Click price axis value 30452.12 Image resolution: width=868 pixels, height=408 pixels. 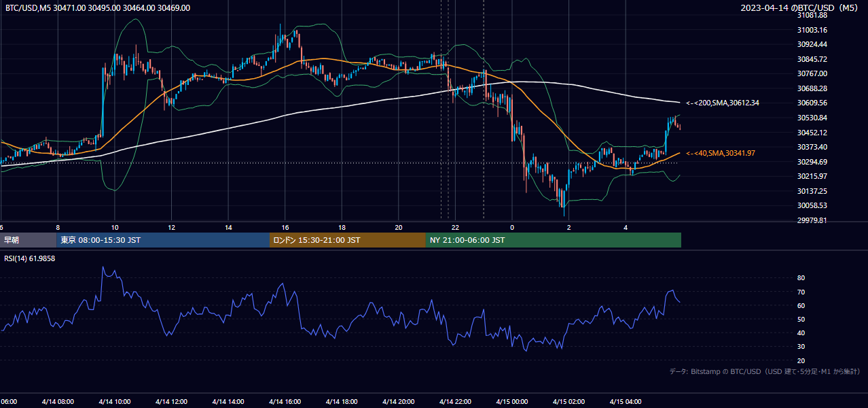pyautogui.click(x=812, y=133)
